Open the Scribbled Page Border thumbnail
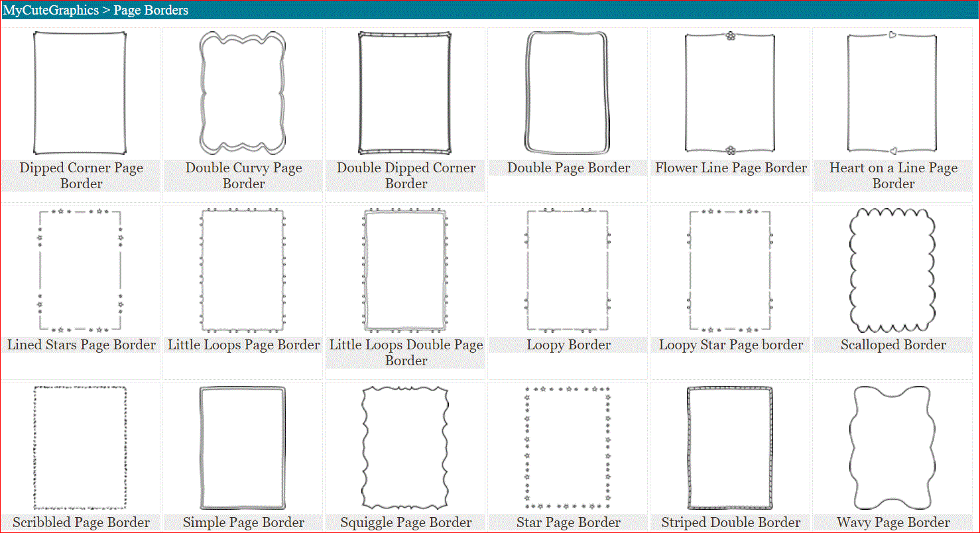The height and width of the screenshot is (533, 980). click(x=80, y=447)
